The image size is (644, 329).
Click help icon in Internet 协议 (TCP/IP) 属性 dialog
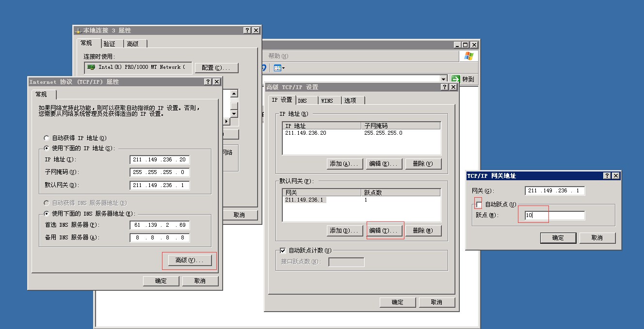coord(208,82)
